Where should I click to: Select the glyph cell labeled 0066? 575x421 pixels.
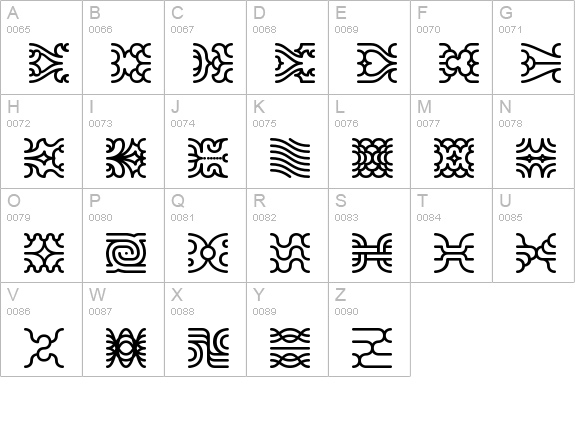pyautogui.click(x=124, y=47)
